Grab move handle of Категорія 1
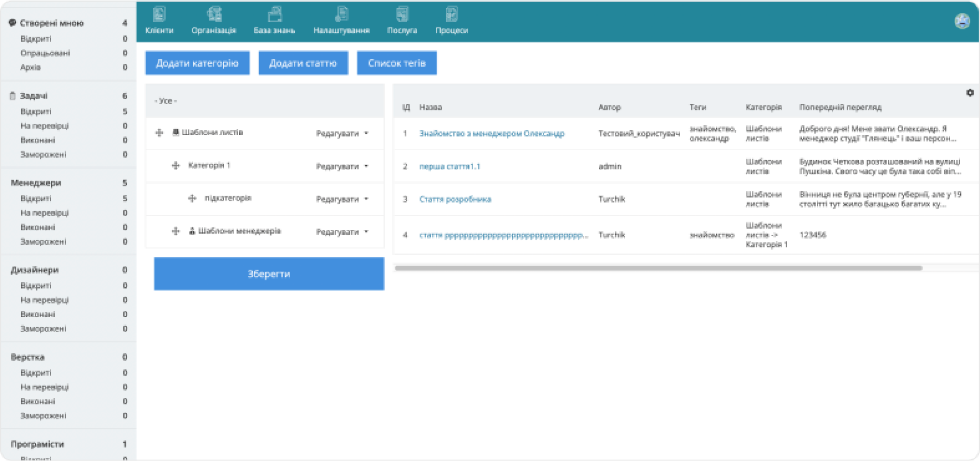The height and width of the screenshot is (461, 980). (x=176, y=166)
